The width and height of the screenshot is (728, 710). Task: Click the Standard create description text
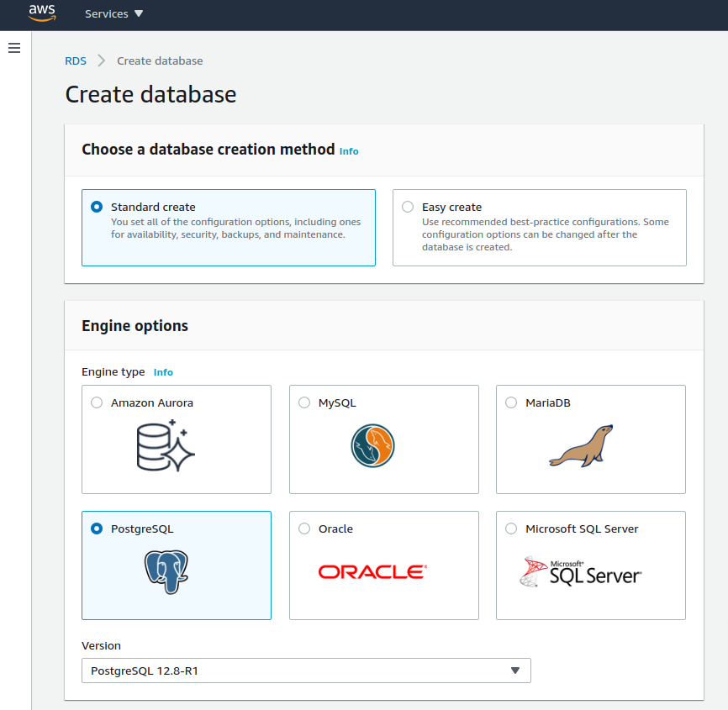click(x=235, y=229)
